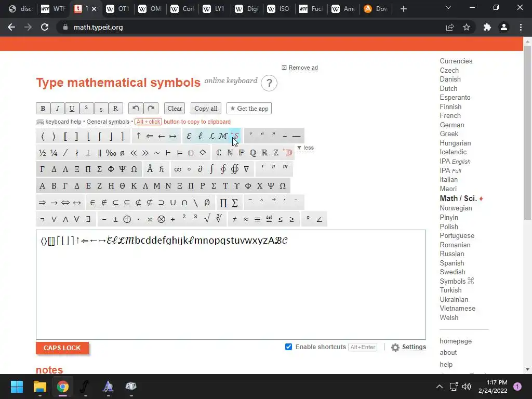This screenshot has width=532, height=399.
Task: Expand the double-struck D letters group
Action: [288, 153]
